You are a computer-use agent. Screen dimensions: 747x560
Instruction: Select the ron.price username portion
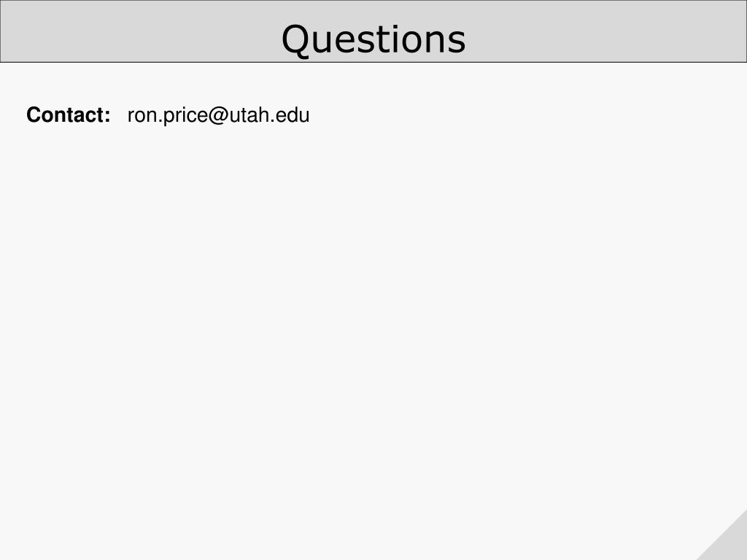pyautogui.click(x=167, y=116)
